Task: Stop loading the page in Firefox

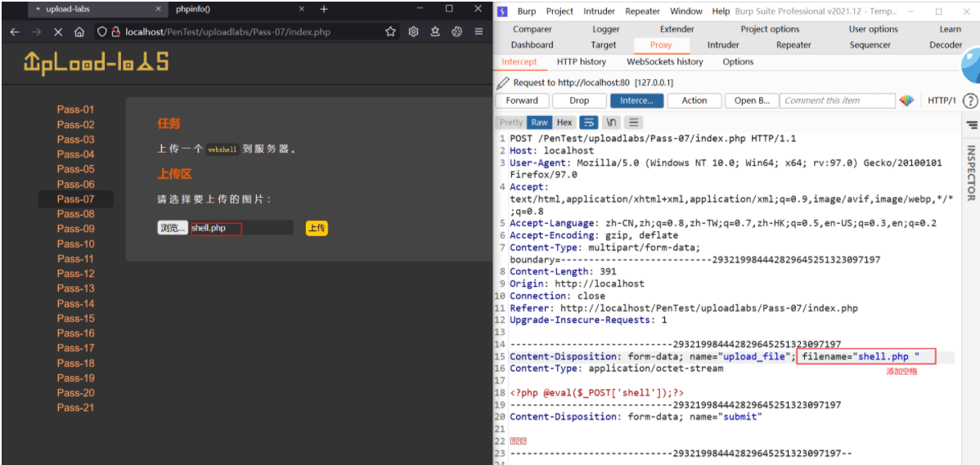Action: [x=57, y=32]
